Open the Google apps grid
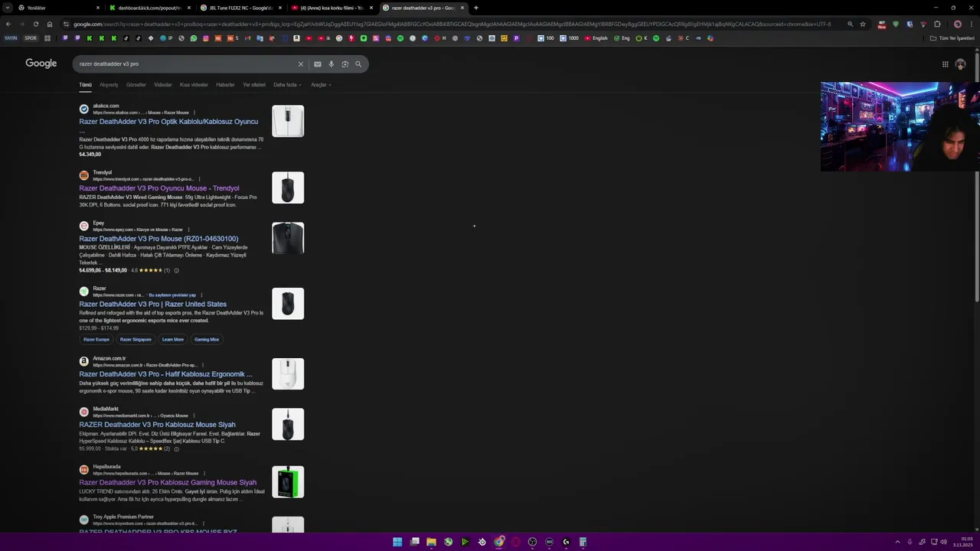This screenshot has height=551, width=980. (946, 64)
